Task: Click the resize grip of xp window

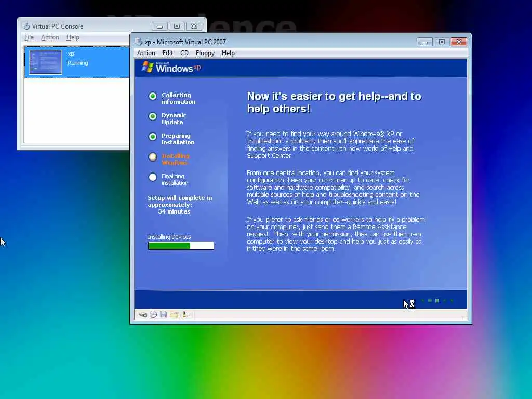Action: 464,316
